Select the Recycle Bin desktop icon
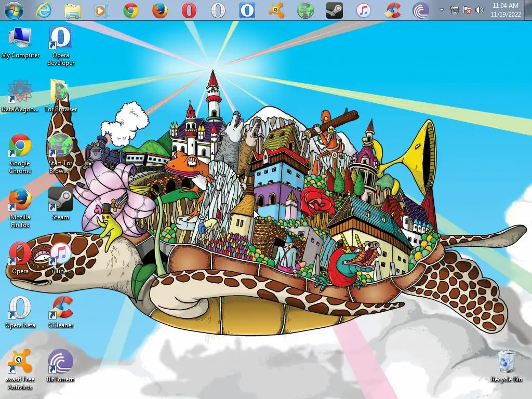The image size is (532, 399). tap(506, 366)
